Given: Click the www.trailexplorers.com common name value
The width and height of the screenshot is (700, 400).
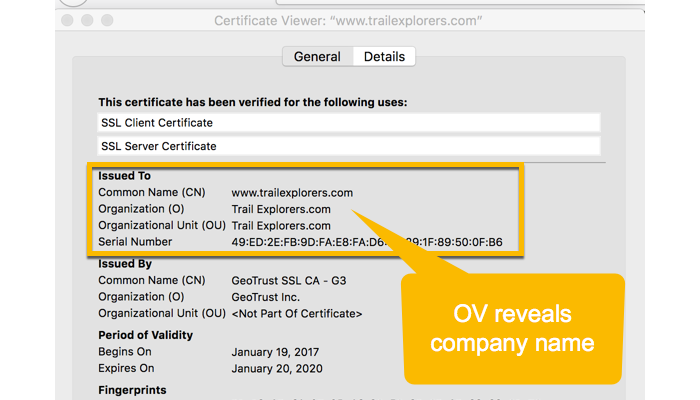Looking at the screenshot, I should pos(292,192).
